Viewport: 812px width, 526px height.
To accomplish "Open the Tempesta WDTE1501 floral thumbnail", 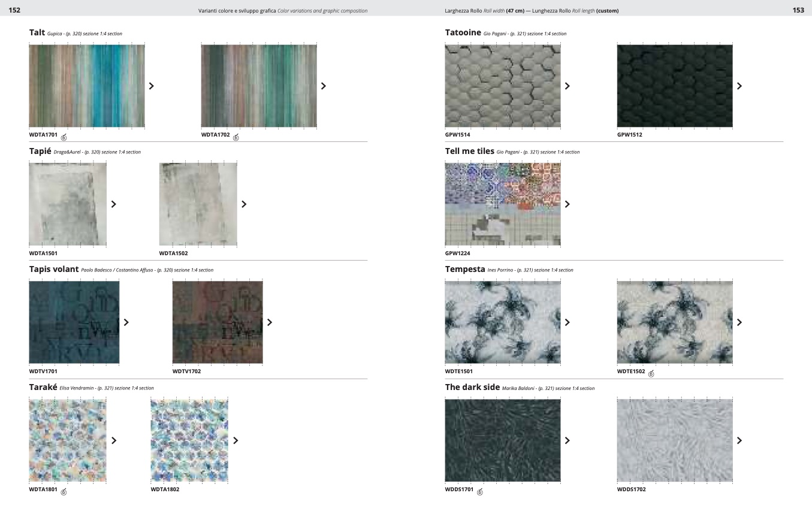I will pyautogui.click(x=503, y=322).
